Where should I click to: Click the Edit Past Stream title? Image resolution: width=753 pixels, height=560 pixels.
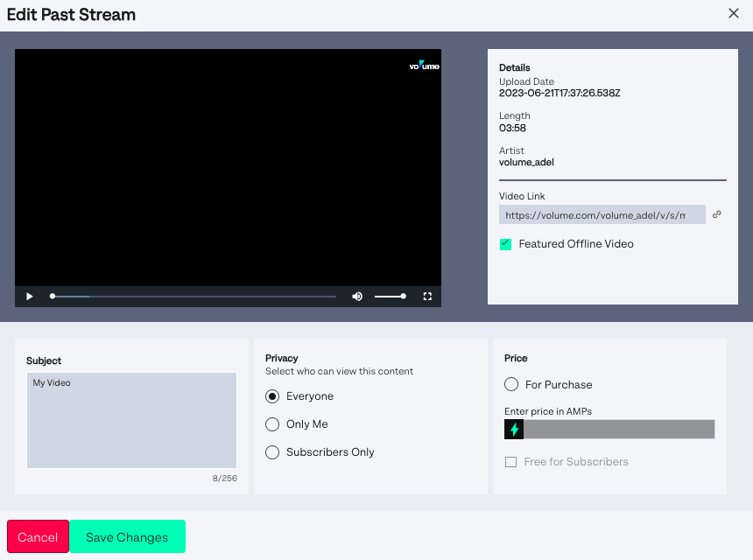click(71, 14)
